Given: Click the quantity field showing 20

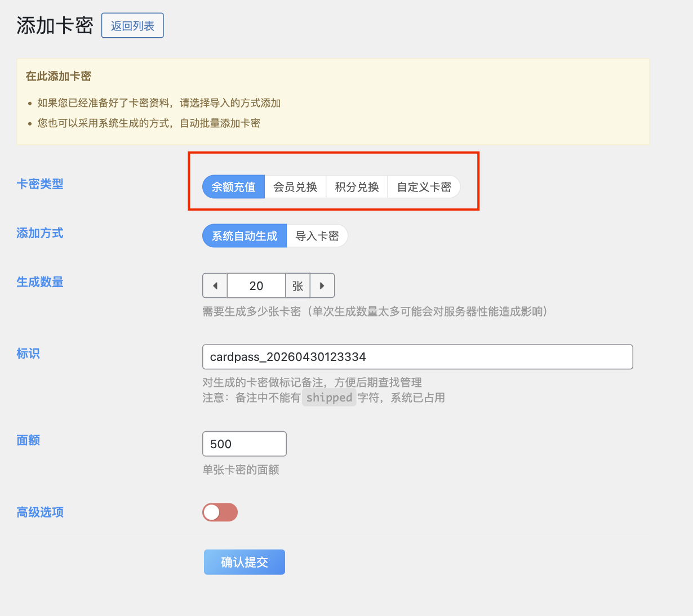Looking at the screenshot, I should (256, 285).
